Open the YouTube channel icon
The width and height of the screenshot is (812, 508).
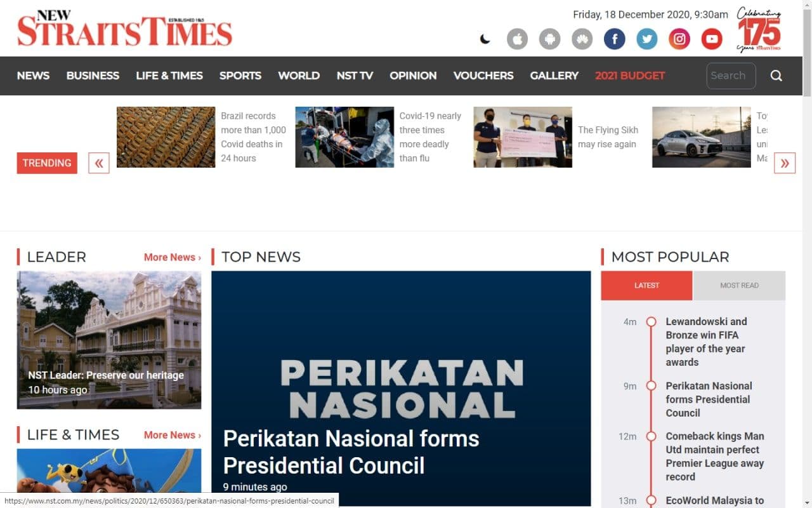tap(712, 39)
